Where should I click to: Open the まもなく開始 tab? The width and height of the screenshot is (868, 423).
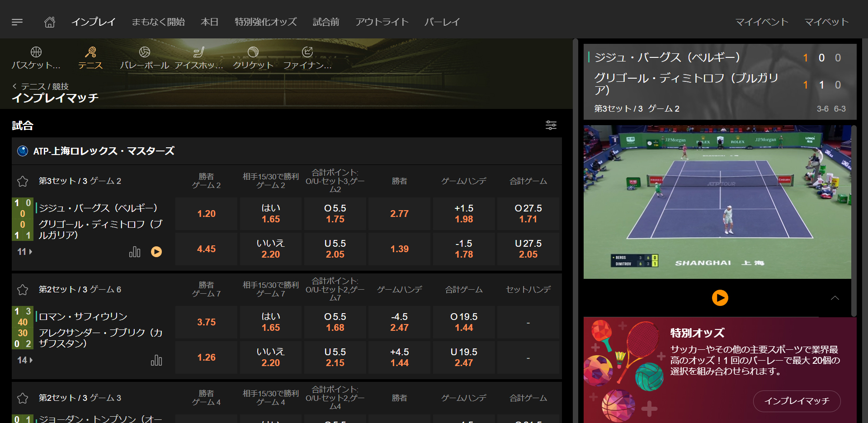(158, 22)
